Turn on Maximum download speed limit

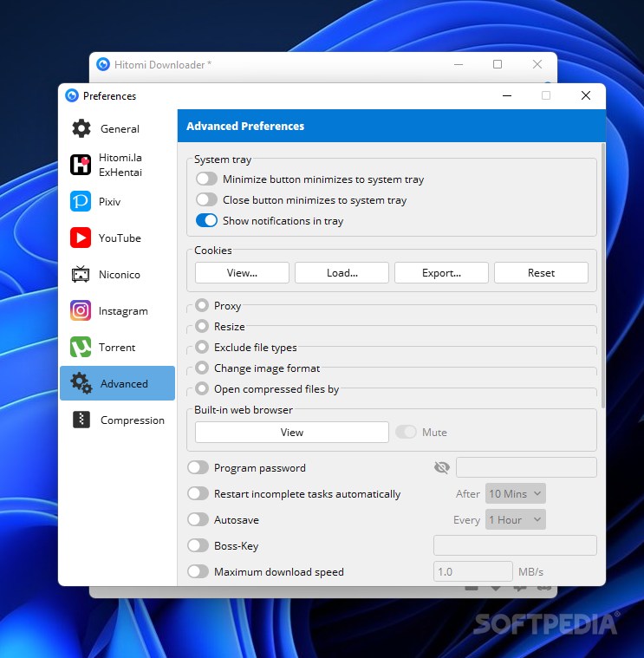click(x=198, y=571)
